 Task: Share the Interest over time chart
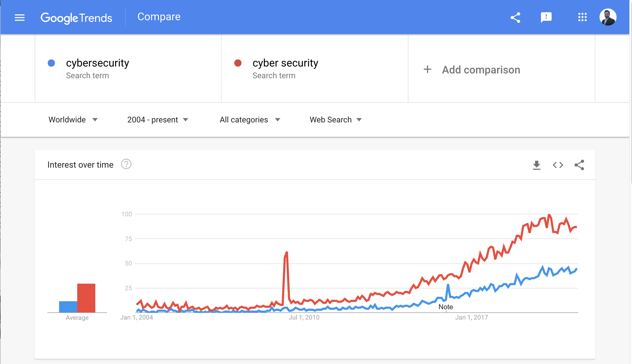[579, 165]
